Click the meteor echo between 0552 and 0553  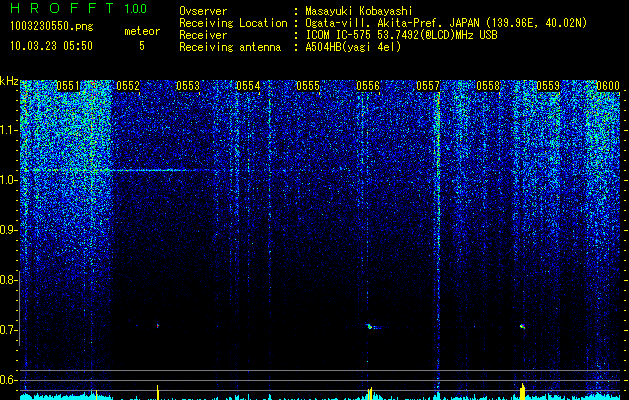[158, 326]
